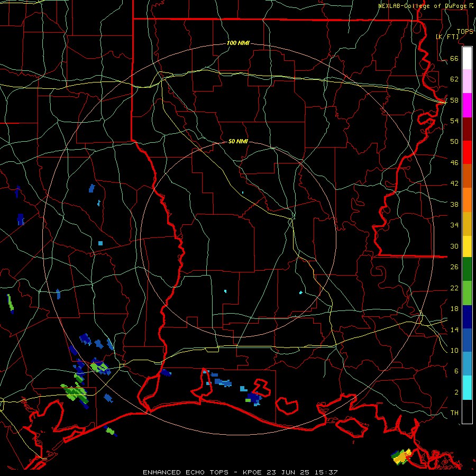The height and width of the screenshot is (476, 476).
Task: Click the legend value '18'
Action: tap(454, 309)
